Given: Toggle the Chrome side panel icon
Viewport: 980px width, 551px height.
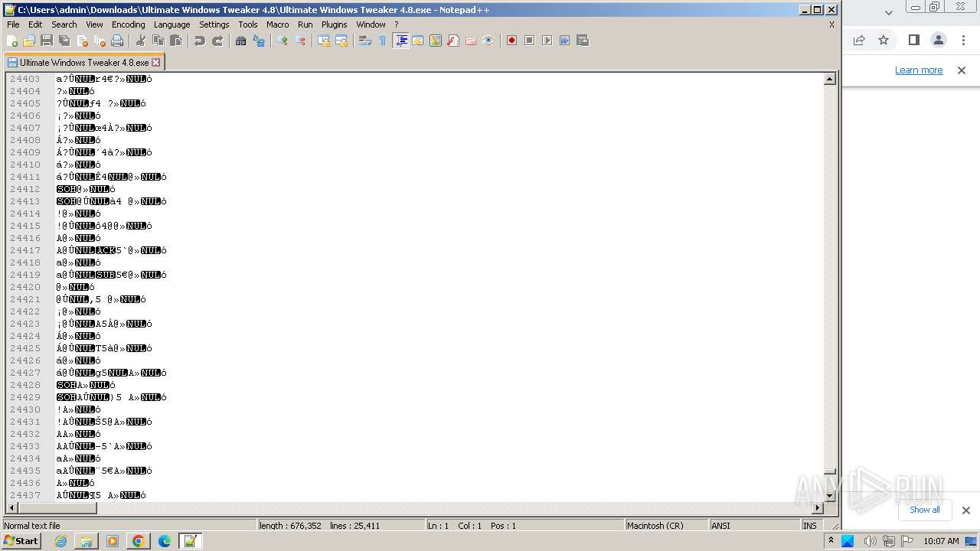Looking at the screenshot, I should click(913, 40).
